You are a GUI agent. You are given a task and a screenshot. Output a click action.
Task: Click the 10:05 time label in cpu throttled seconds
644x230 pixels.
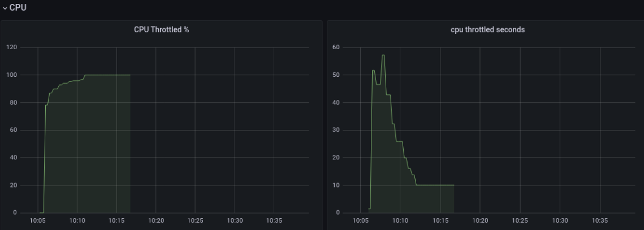[x=360, y=220]
